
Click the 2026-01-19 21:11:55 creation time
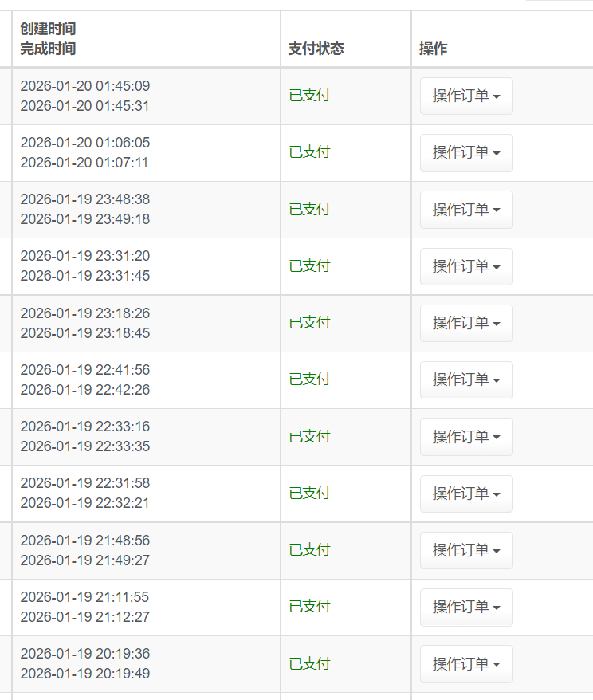pos(84,597)
